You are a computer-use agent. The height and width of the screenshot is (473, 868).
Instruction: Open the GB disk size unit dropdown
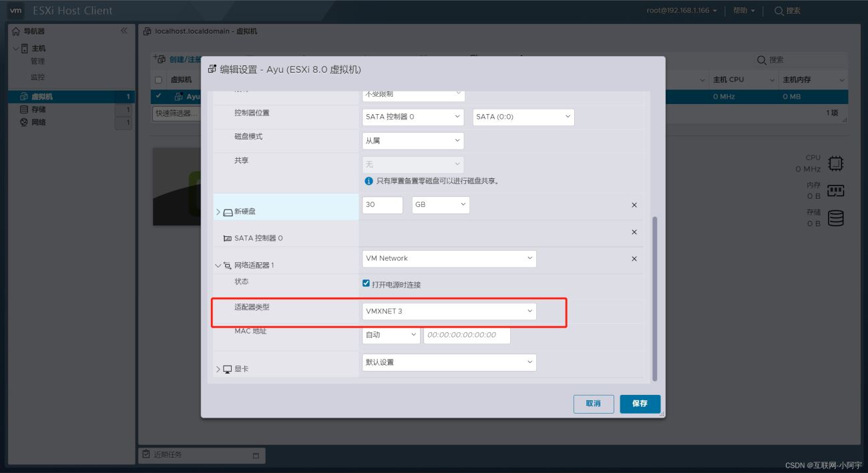tap(441, 205)
